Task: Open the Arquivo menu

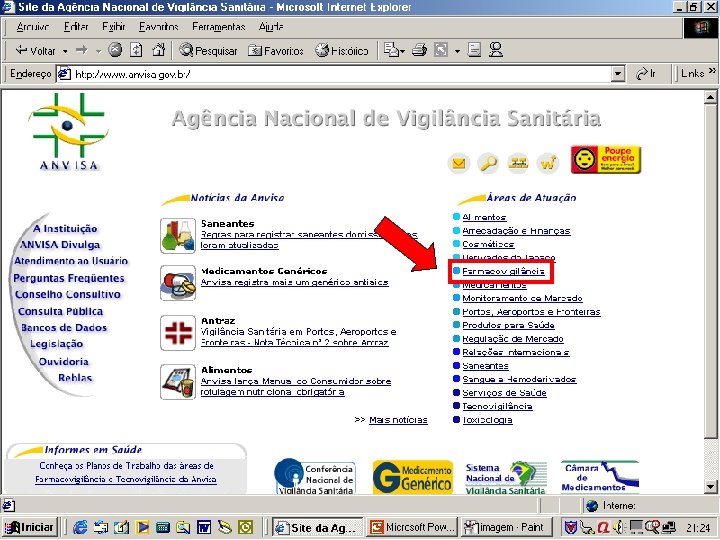Action: click(x=33, y=27)
